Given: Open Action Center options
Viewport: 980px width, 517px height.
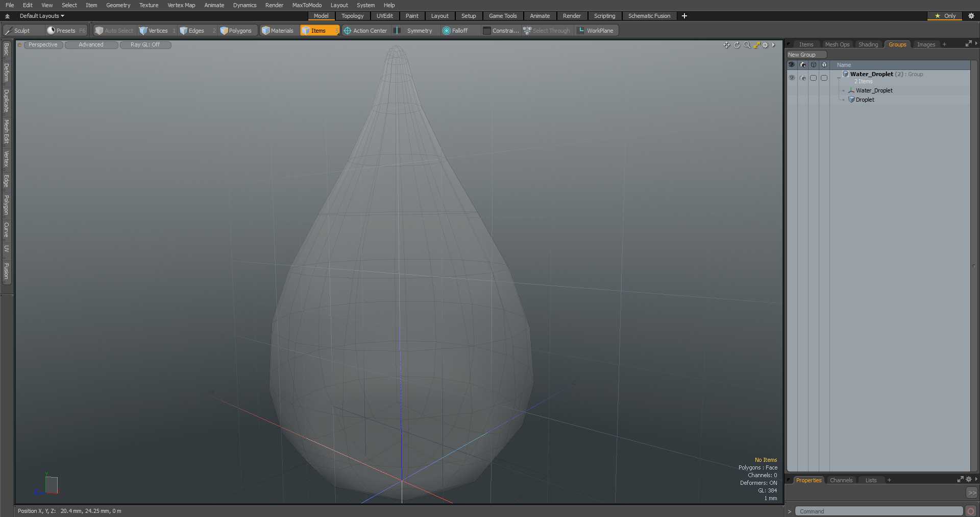Looking at the screenshot, I should [365, 31].
